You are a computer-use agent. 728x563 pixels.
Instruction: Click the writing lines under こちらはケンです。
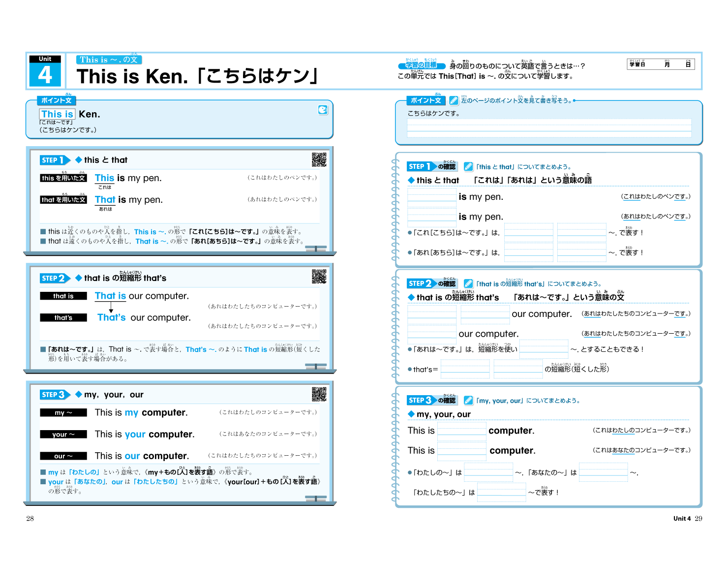click(x=548, y=128)
